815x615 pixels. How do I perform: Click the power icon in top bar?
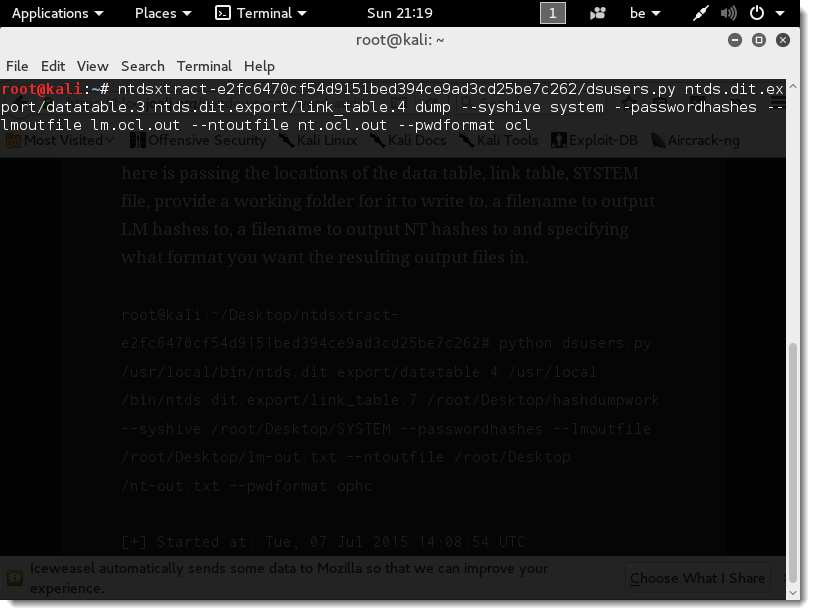(x=757, y=13)
